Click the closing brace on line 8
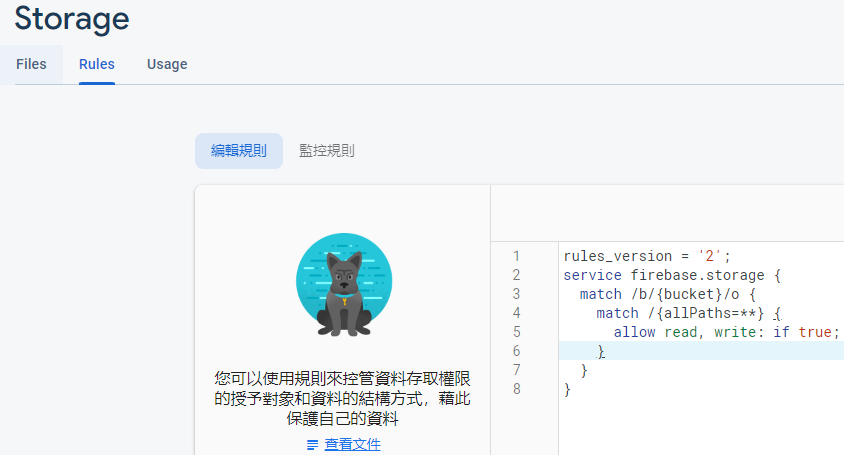The width and height of the screenshot is (844, 455). pyautogui.click(x=567, y=389)
